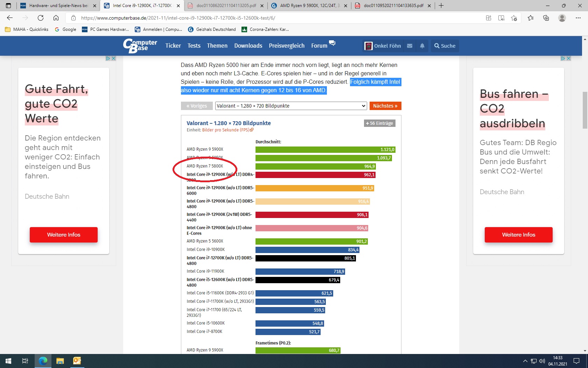Viewport: 588px width, 368px height.
Task: Click the taskbar clock showing 14:33
Action: coord(558,361)
